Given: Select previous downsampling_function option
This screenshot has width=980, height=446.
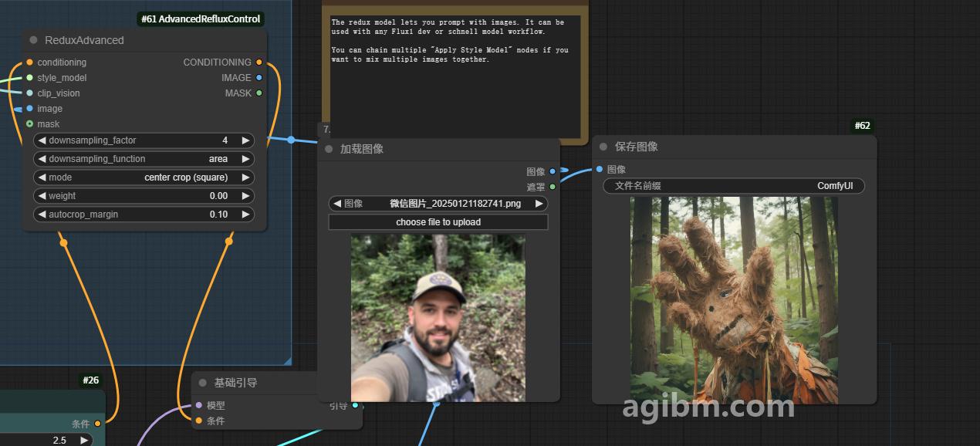Looking at the screenshot, I should tap(42, 159).
